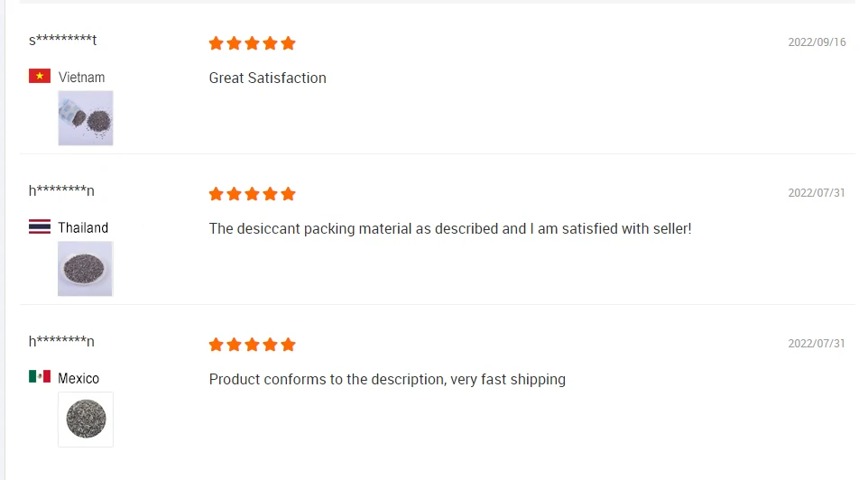Click the stars on the Thailand buyer's review
Screen dimensions: 868x480
[252, 194]
